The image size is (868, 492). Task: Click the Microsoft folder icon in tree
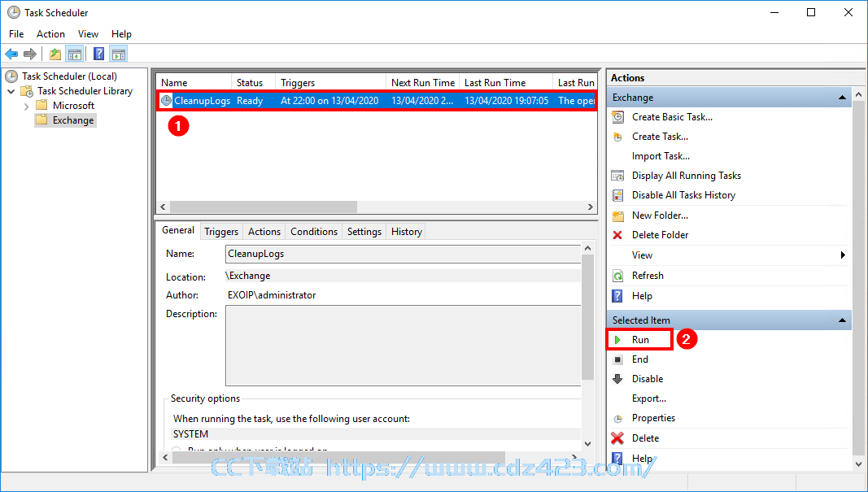[x=41, y=105]
